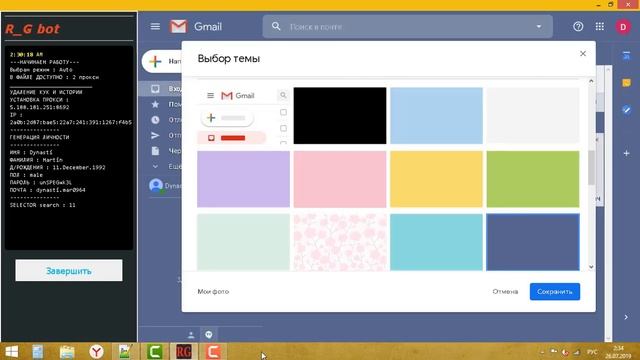The height and width of the screenshot is (360, 640).
Task: Click the add-ons plus icon in right panel
Action: click(x=626, y=153)
